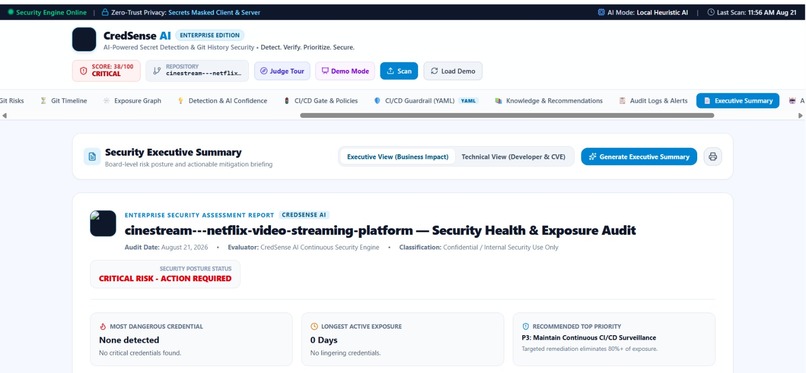806x373 pixels.
Task: Open the Detection & AI Confidence tab
Action: tap(222, 101)
